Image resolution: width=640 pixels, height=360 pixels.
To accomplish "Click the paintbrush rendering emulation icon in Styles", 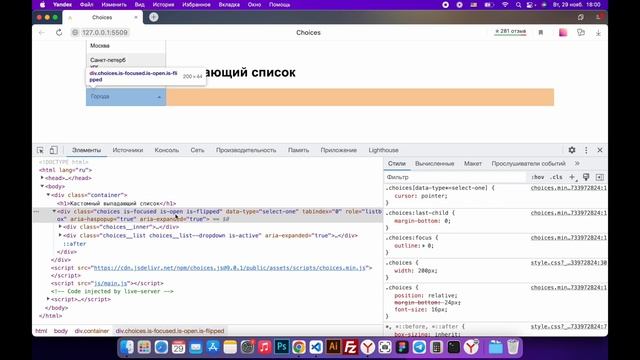I will [586, 177].
